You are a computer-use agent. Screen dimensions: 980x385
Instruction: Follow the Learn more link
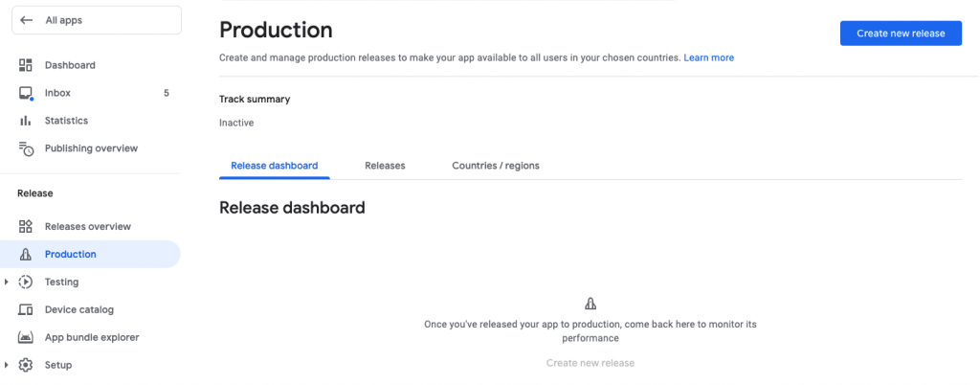[x=708, y=57]
